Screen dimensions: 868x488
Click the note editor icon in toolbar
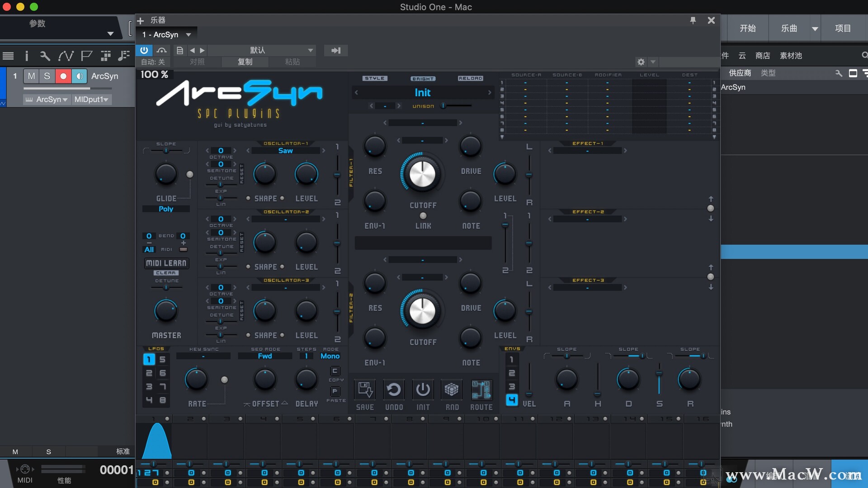[x=123, y=56]
